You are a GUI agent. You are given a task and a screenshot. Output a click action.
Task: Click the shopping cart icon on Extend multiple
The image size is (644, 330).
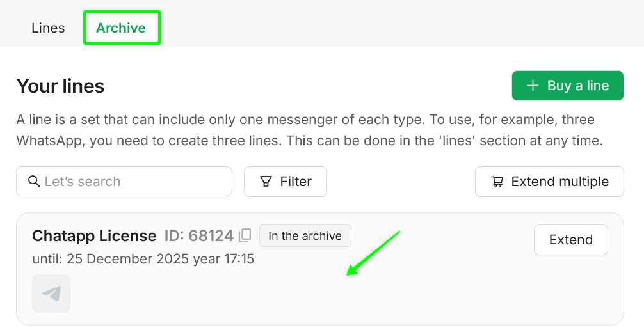(x=497, y=182)
